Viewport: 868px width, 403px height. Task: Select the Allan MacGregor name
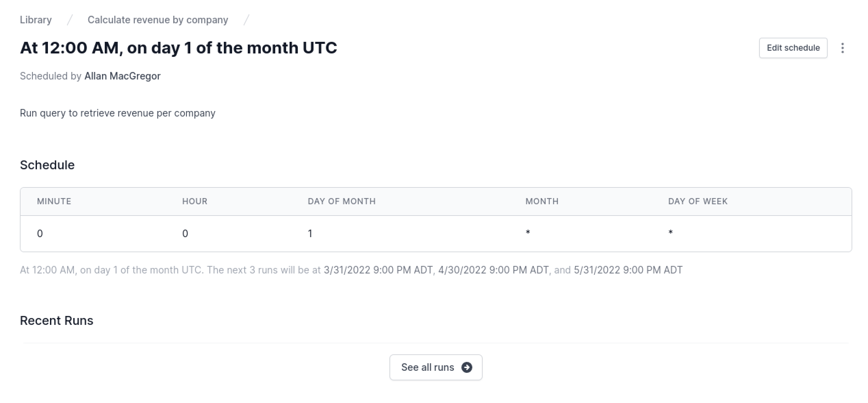coord(123,76)
